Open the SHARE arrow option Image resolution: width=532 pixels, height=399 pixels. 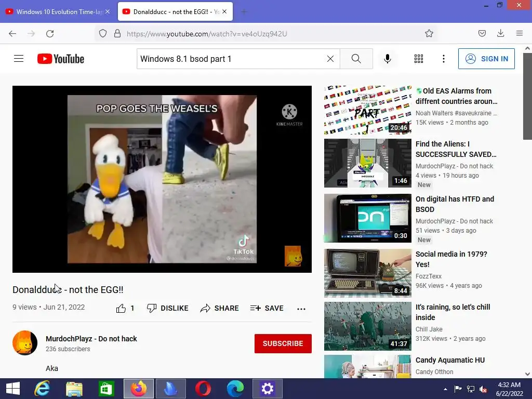pyautogui.click(x=219, y=308)
